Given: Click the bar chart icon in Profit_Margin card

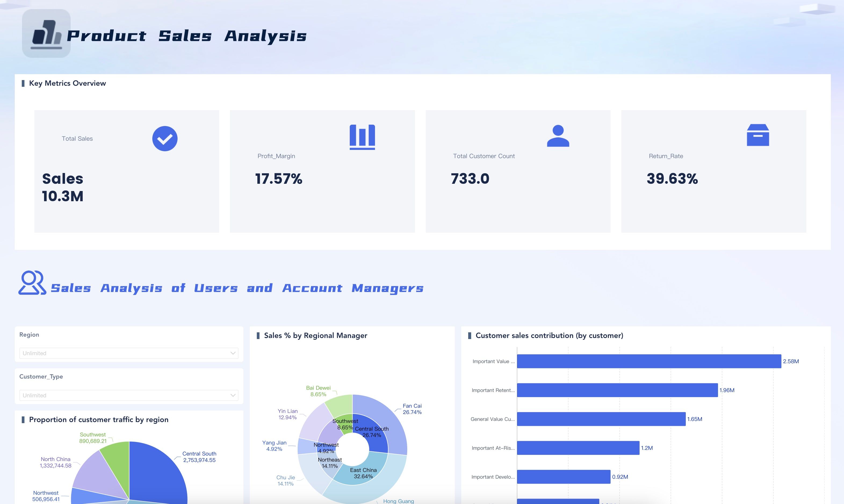Looking at the screenshot, I should click(362, 137).
